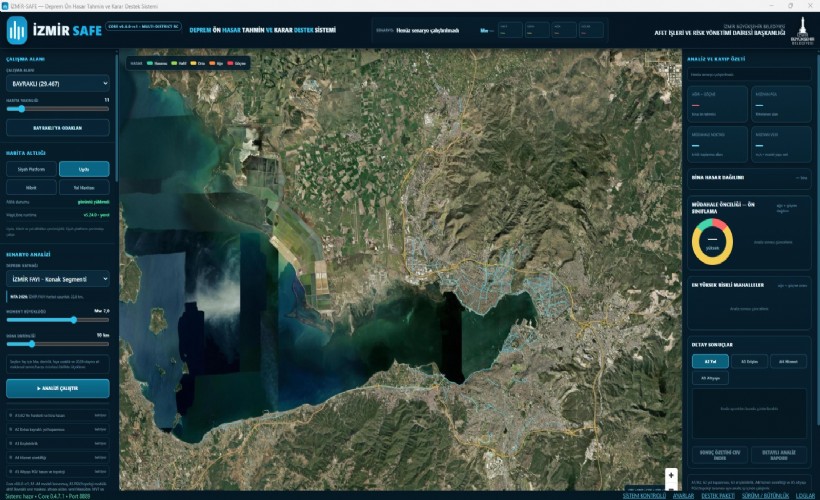Click the A1/A2 analysis step row

58,415
